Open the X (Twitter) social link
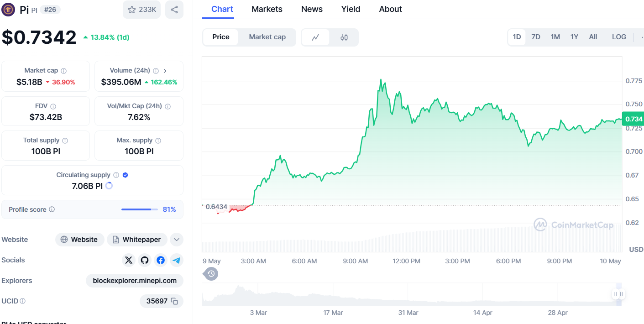This screenshot has width=644, height=324. coord(129,260)
